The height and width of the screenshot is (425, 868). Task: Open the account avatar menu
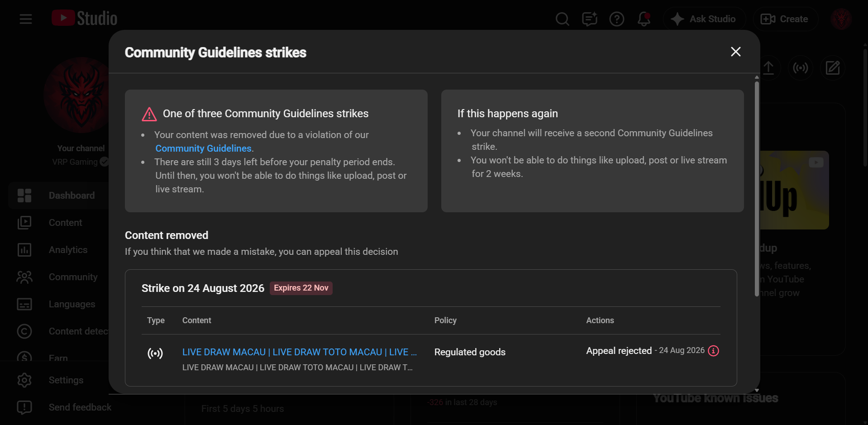(841, 19)
